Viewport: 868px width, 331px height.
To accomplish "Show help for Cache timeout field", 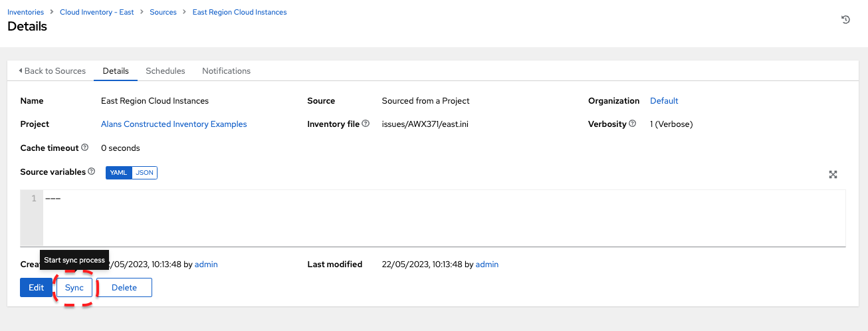I will (x=84, y=148).
